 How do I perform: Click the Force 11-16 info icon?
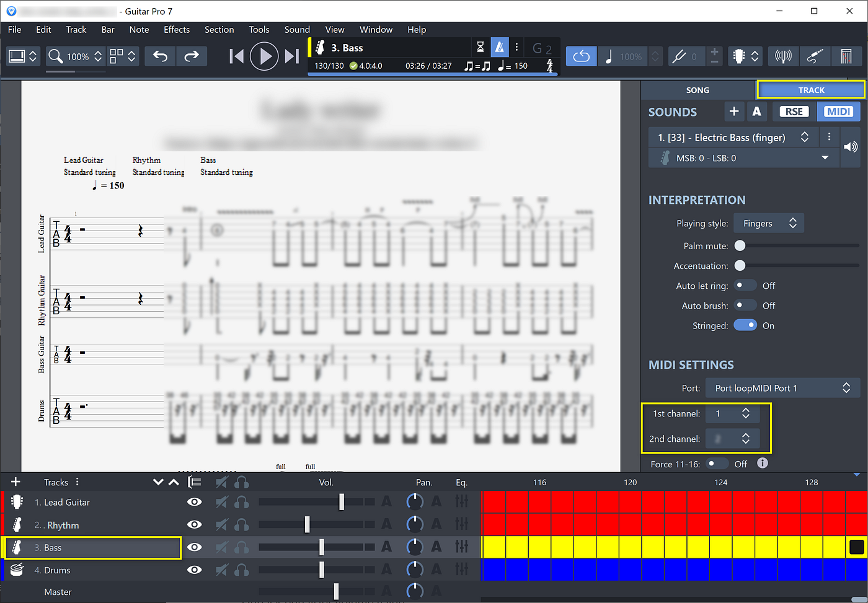pos(763,463)
